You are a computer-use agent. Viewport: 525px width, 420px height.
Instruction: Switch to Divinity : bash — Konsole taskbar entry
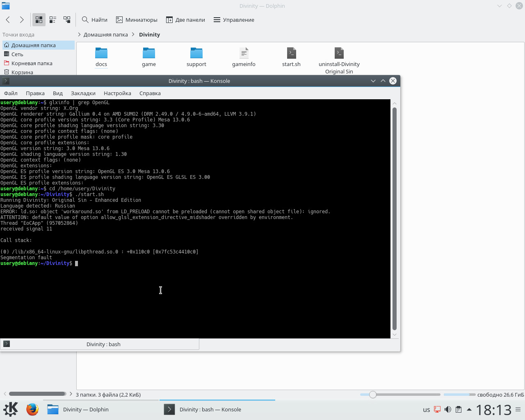coord(217,409)
